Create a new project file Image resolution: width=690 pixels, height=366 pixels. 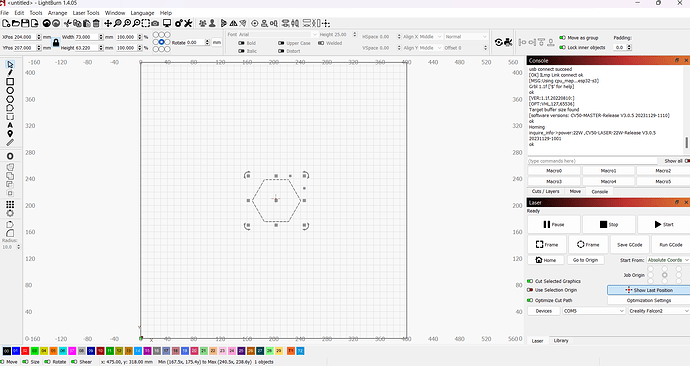click(x=6, y=23)
